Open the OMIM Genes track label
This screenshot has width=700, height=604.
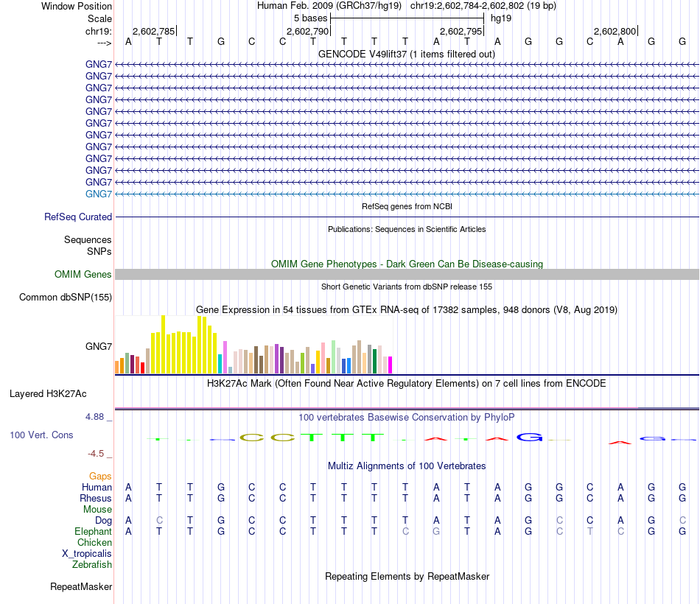pyautogui.click(x=83, y=275)
